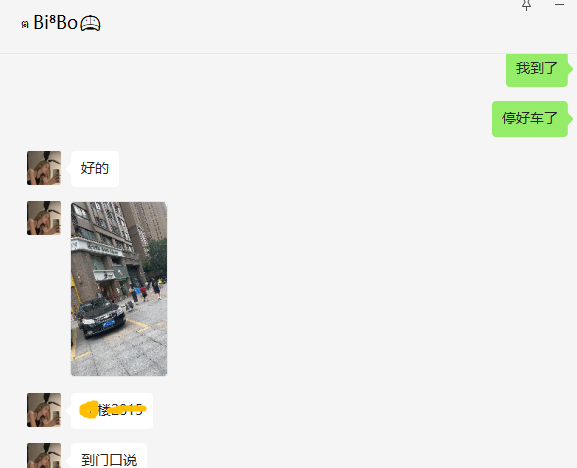Image resolution: width=577 pixels, height=468 pixels.
Task: Open avatar next to 好的 message
Action: (x=44, y=168)
